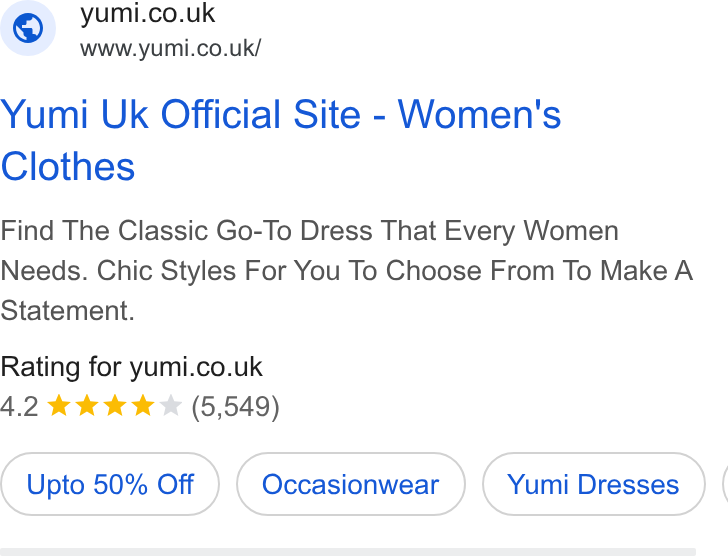This screenshot has width=728, height=556.
Task: Click the 4.2 rating score
Action: click(x=19, y=407)
